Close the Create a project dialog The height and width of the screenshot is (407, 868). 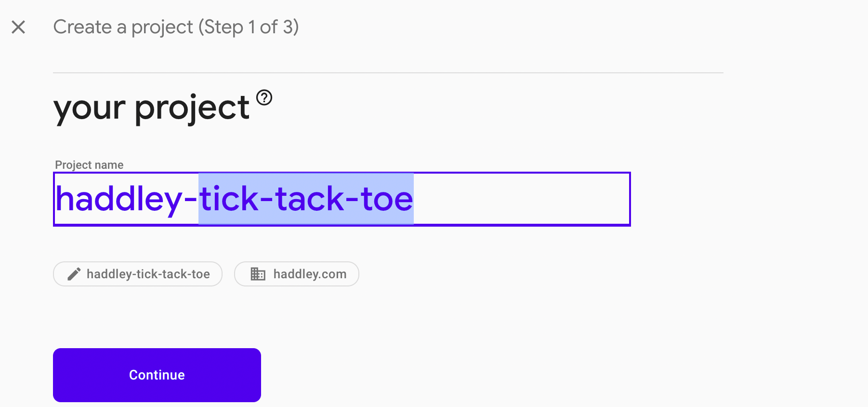point(18,27)
